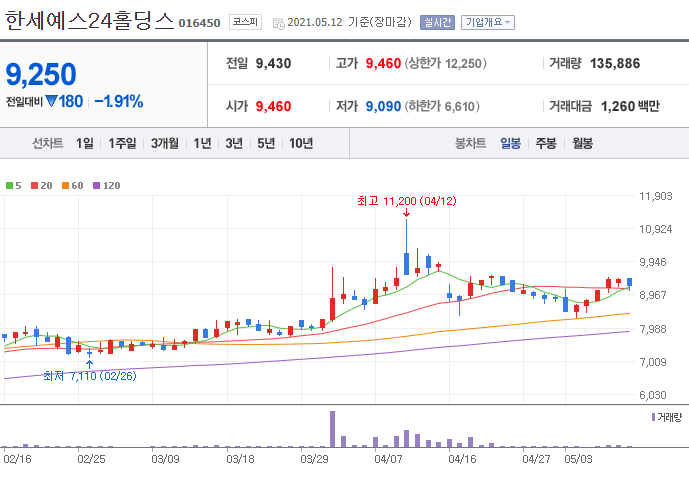Click the purple 거래량 legend marker
The width and height of the screenshot is (689, 477).
point(653,417)
